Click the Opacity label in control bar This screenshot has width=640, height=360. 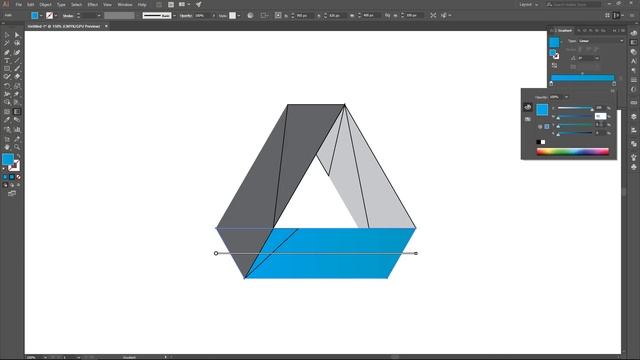point(186,16)
